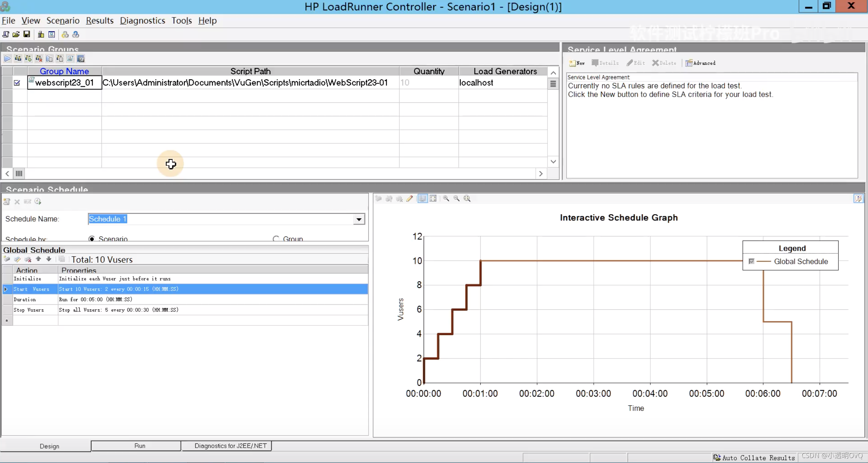Open the Scenario menu

click(x=63, y=21)
